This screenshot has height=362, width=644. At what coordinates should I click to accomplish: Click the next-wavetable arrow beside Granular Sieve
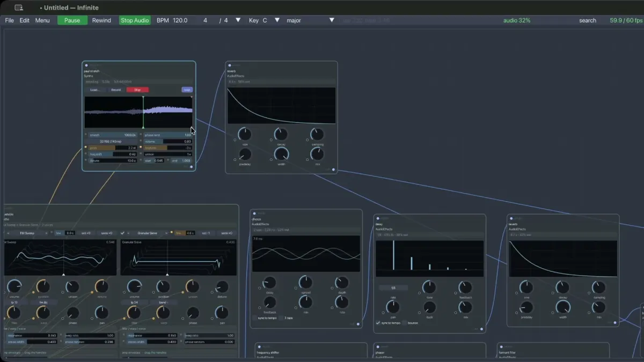pos(166,233)
